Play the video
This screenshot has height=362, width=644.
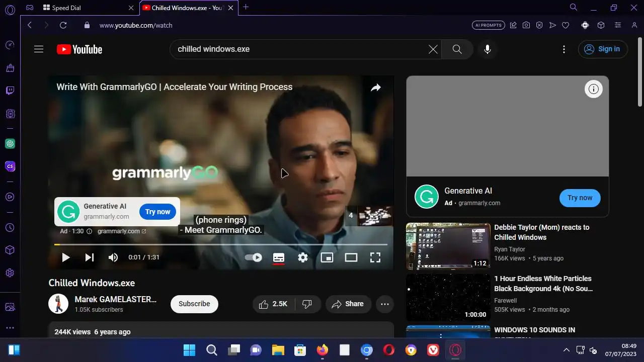click(x=65, y=257)
